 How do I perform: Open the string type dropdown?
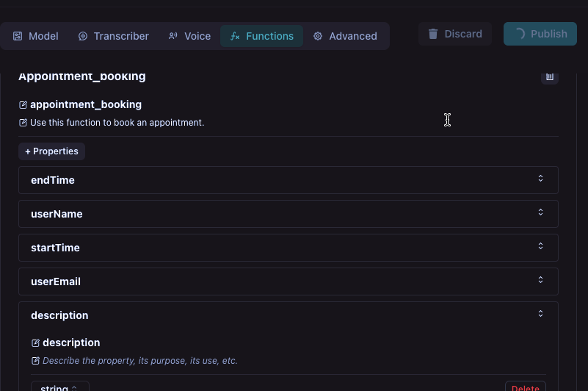59,387
